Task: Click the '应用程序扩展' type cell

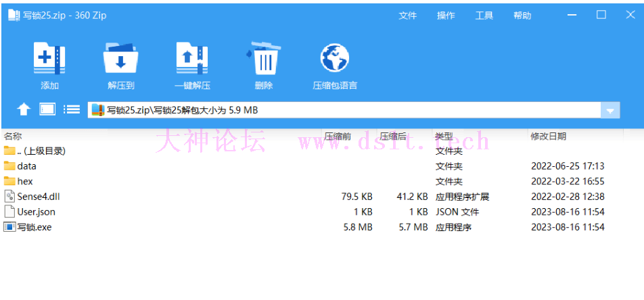Action: coord(463,197)
